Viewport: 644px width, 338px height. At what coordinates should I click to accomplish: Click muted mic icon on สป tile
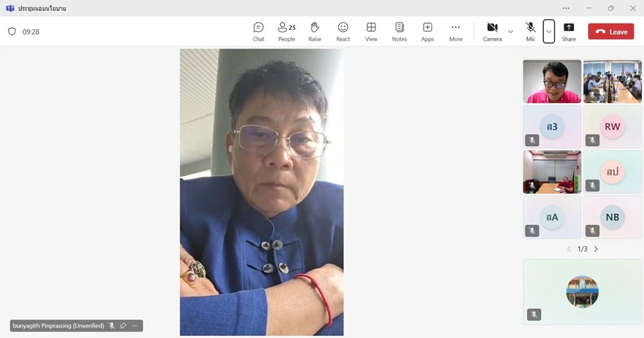coord(592,186)
